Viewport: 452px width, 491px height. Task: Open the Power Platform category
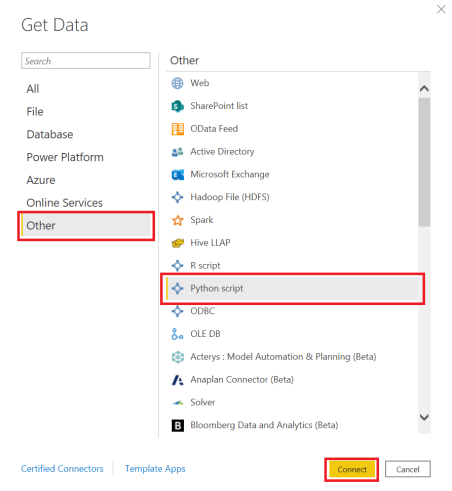click(65, 157)
